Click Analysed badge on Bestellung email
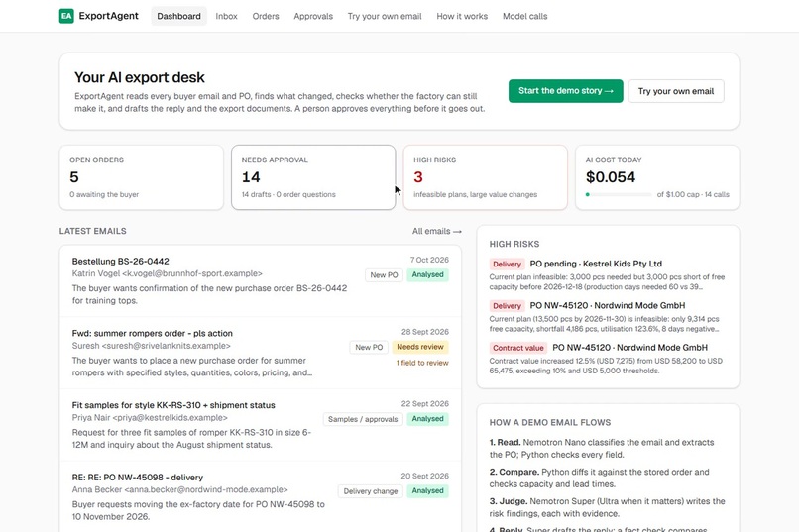Screen dimensions: 799x532 click(427, 274)
